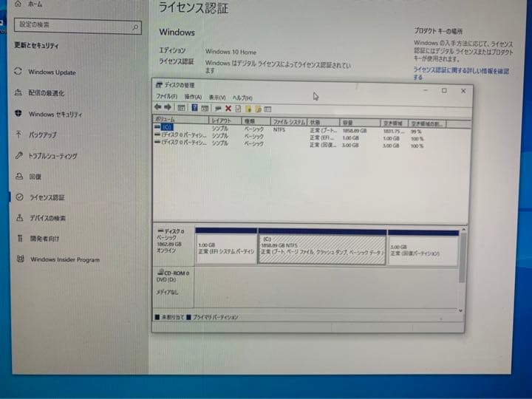
Task: Open the blue Help question-mark toolbar icon
Action: pos(194,108)
